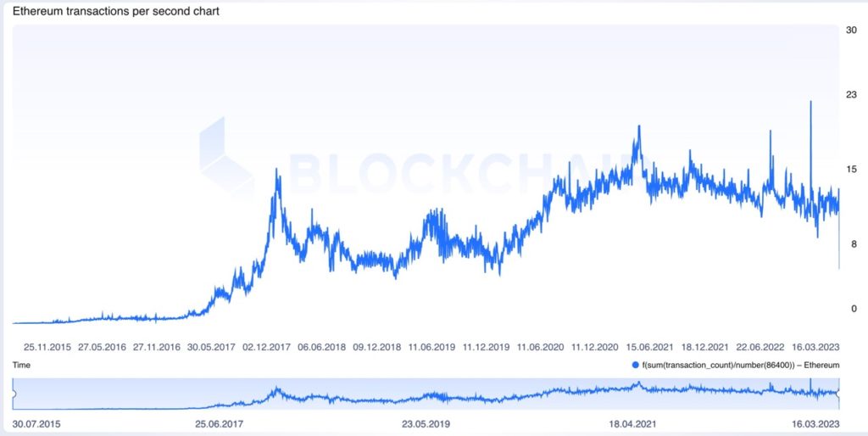The image size is (868, 436).
Task: Click the 25.11.2015 x-axis date label
Action: [x=47, y=348]
